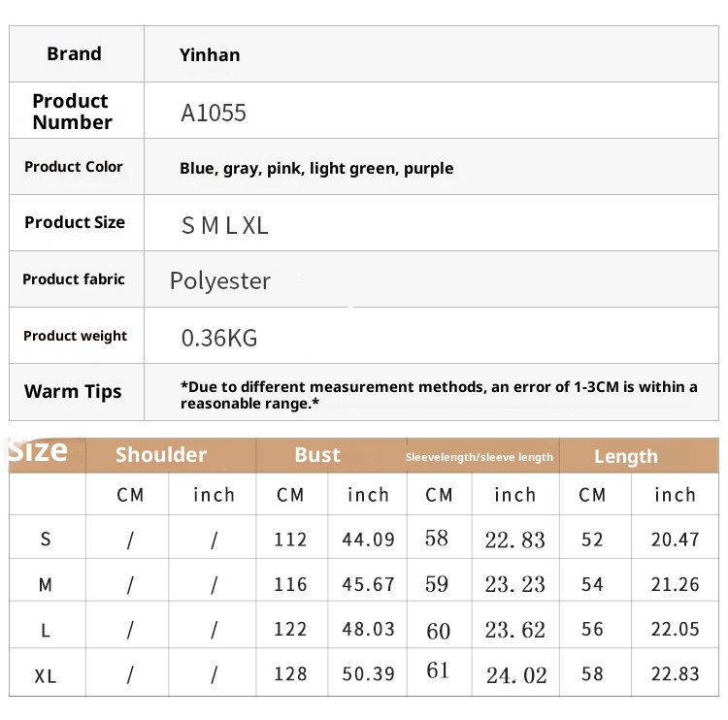Click the Product Color label

coord(74,167)
